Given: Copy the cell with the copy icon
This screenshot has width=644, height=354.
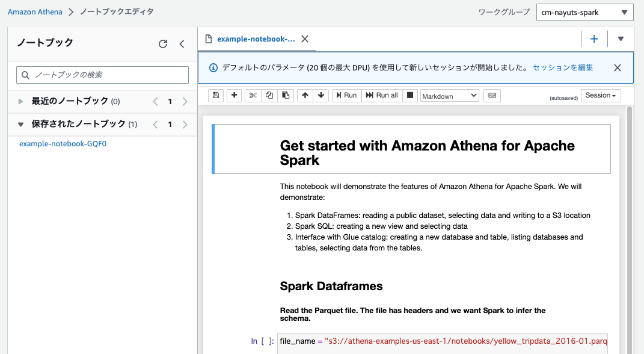Looking at the screenshot, I should click(269, 95).
